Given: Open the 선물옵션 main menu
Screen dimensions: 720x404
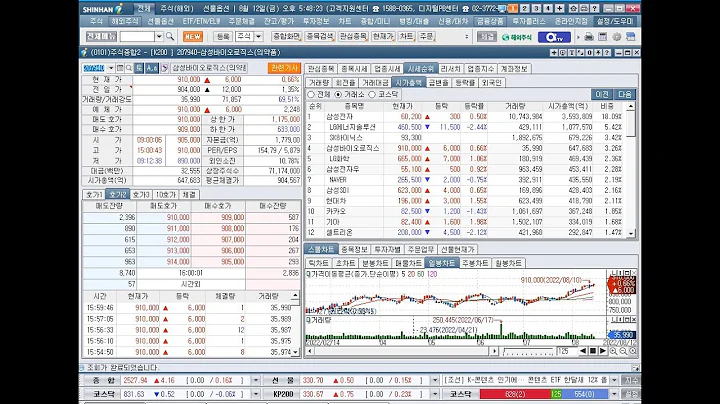Looking at the screenshot, I should [x=160, y=21].
